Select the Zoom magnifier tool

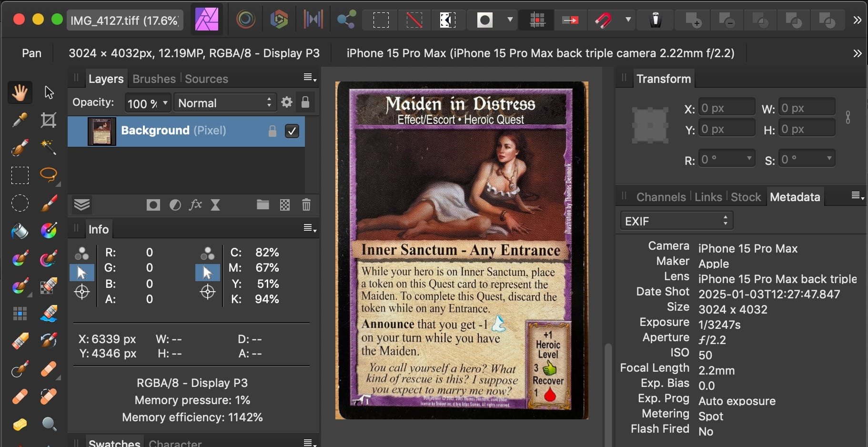pyautogui.click(x=49, y=424)
